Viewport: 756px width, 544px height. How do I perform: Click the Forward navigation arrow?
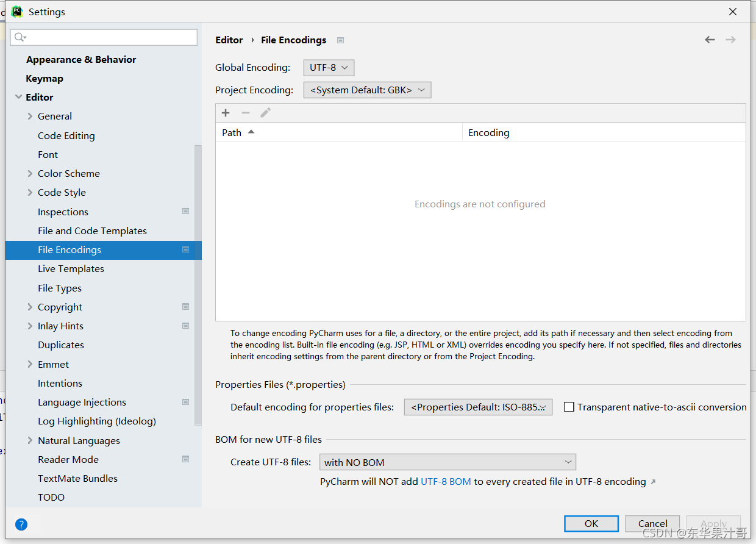click(730, 40)
